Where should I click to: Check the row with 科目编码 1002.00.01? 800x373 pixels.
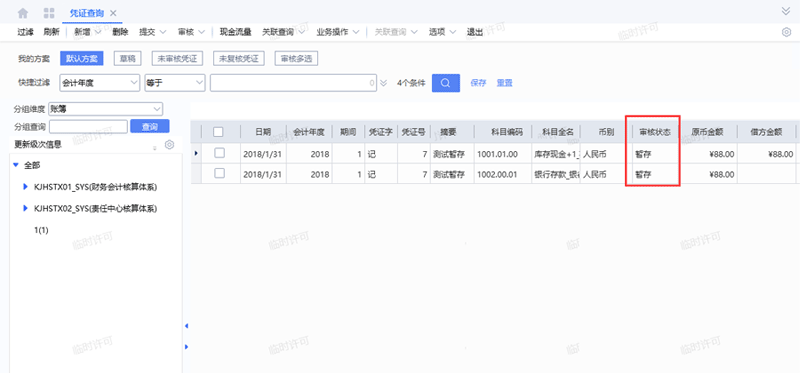(219, 173)
